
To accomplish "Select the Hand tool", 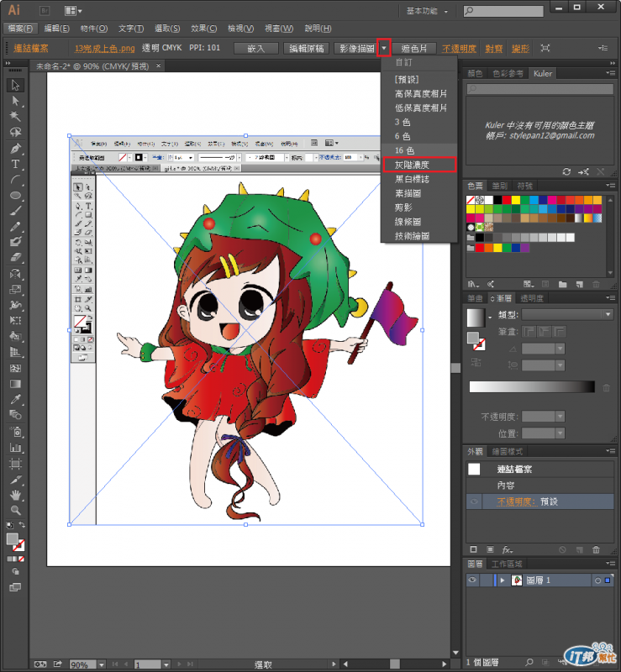I will (x=15, y=495).
